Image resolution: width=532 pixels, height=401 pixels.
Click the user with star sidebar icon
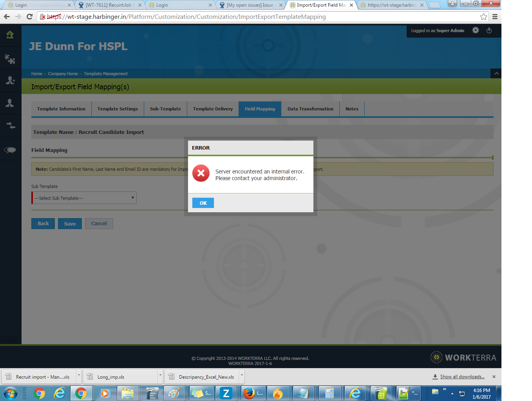(10, 81)
